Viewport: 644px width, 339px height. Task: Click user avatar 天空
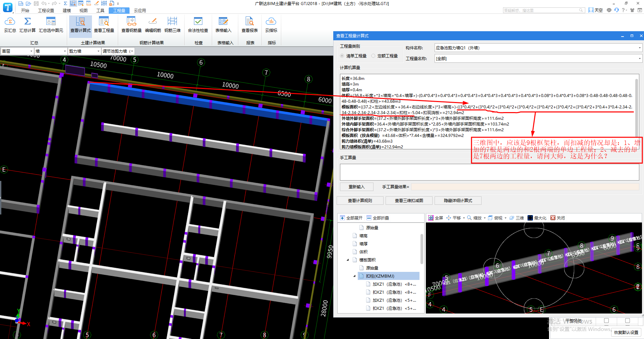(x=596, y=10)
